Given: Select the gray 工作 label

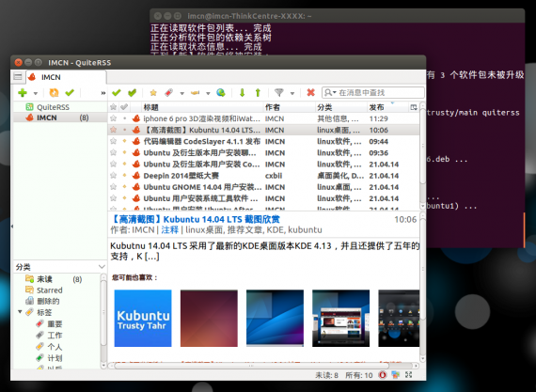Looking at the screenshot, I should pyautogui.click(x=49, y=336).
